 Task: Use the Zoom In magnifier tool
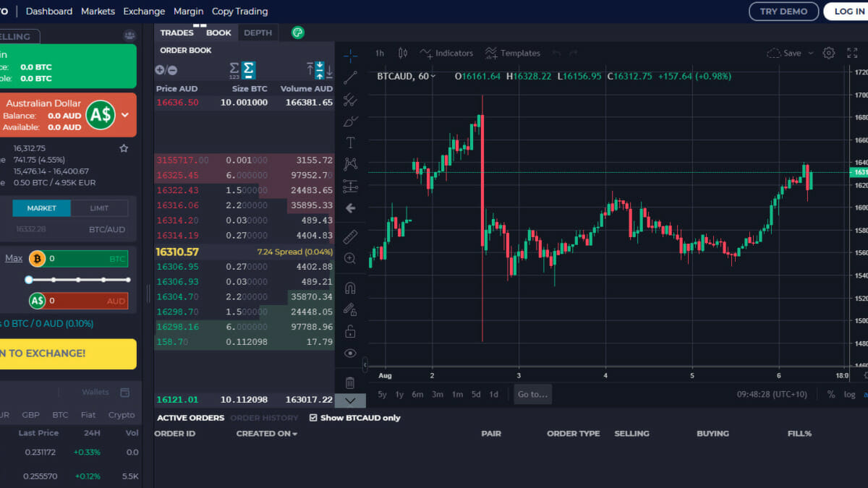click(x=350, y=258)
